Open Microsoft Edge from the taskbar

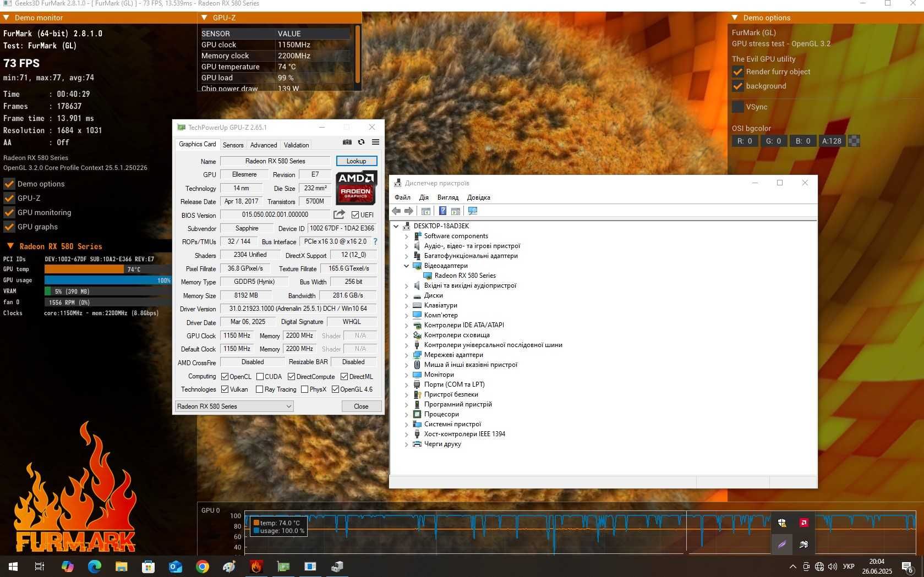tap(95, 566)
